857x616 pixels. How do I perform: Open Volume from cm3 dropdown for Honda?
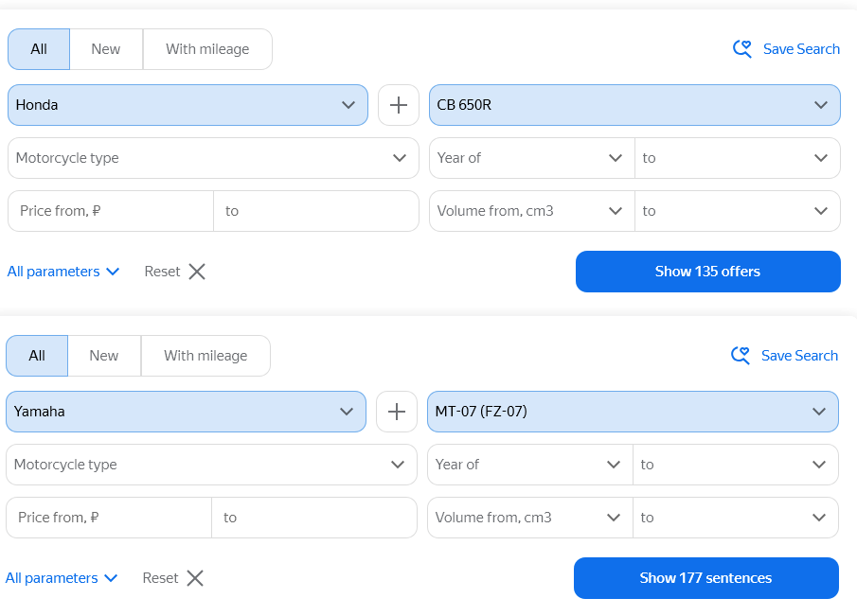pos(532,211)
